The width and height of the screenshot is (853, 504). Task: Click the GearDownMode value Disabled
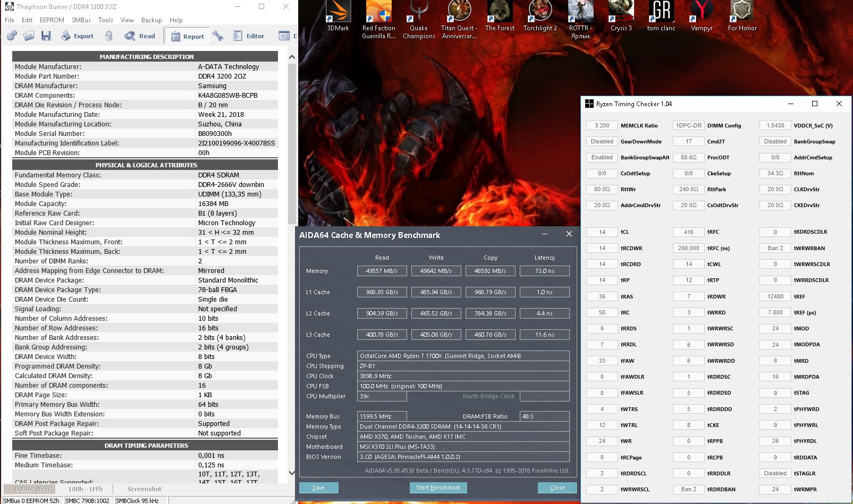coord(602,141)
